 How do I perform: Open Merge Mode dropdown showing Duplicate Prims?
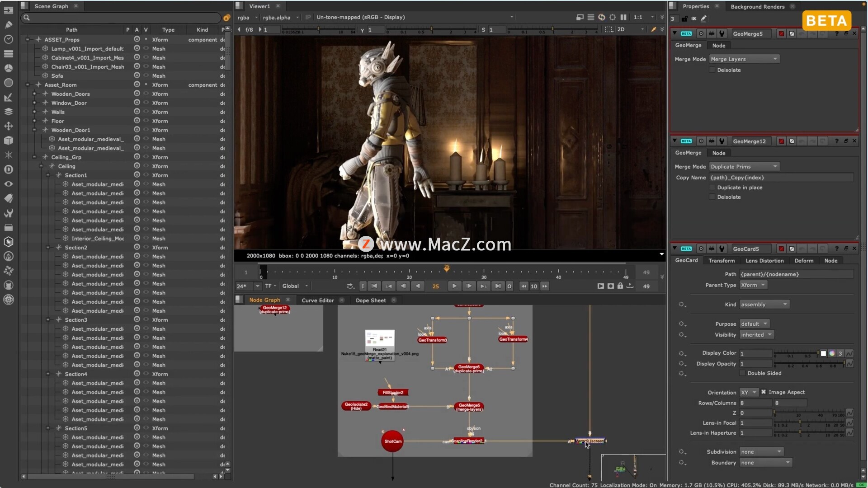pyautogui.click(x=744, y=167)
